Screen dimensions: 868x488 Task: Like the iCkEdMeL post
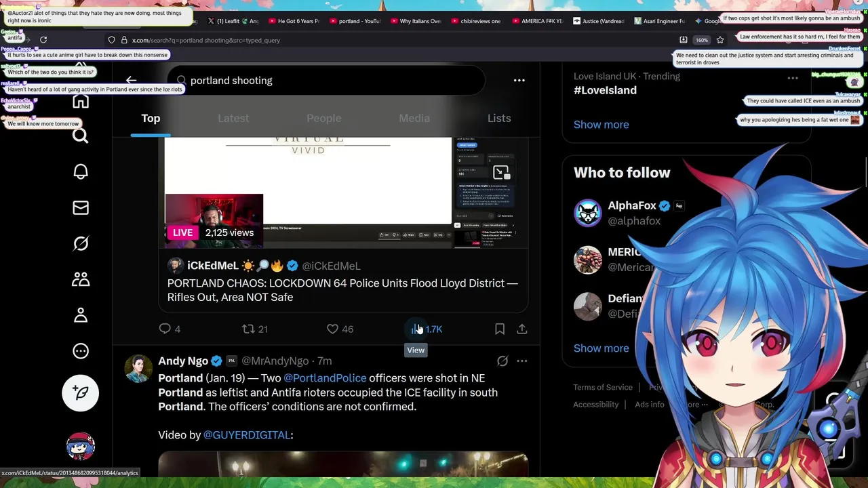point(340,329)
